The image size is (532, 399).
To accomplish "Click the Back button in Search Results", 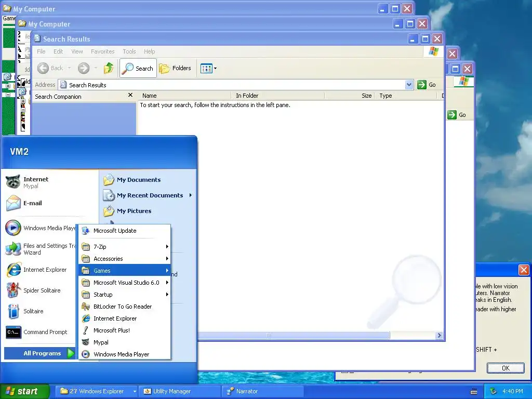I will coord(50,68).
